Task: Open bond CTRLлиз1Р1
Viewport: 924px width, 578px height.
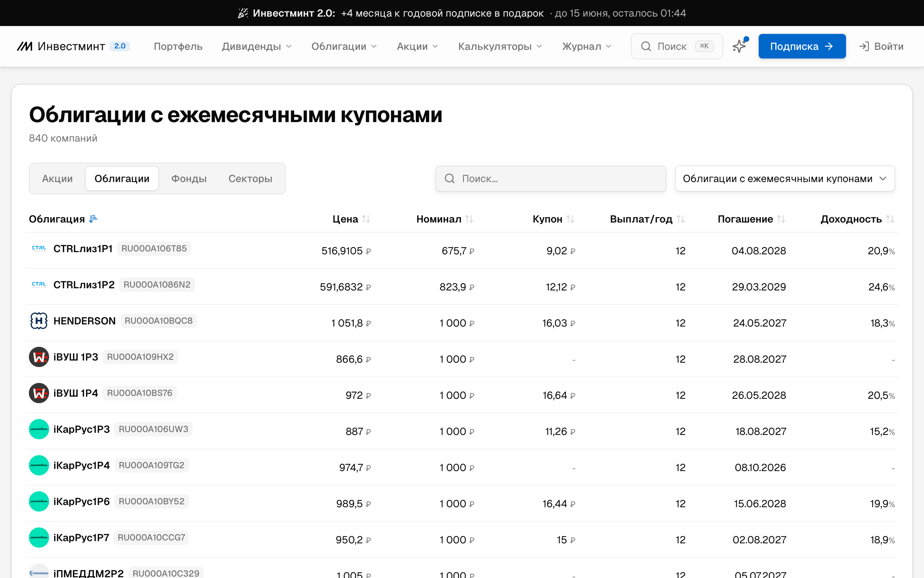Action: (83, 249)
